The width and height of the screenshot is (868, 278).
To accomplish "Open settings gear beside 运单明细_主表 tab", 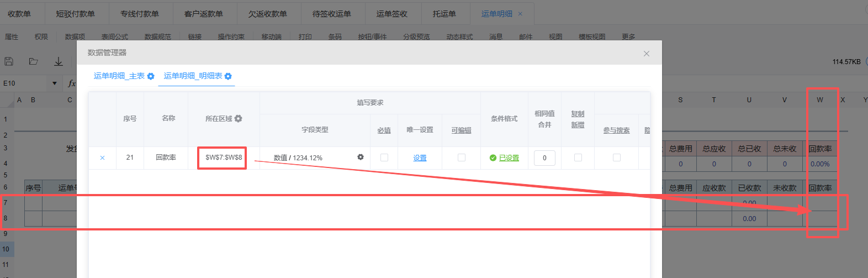I will pos(151,76).
